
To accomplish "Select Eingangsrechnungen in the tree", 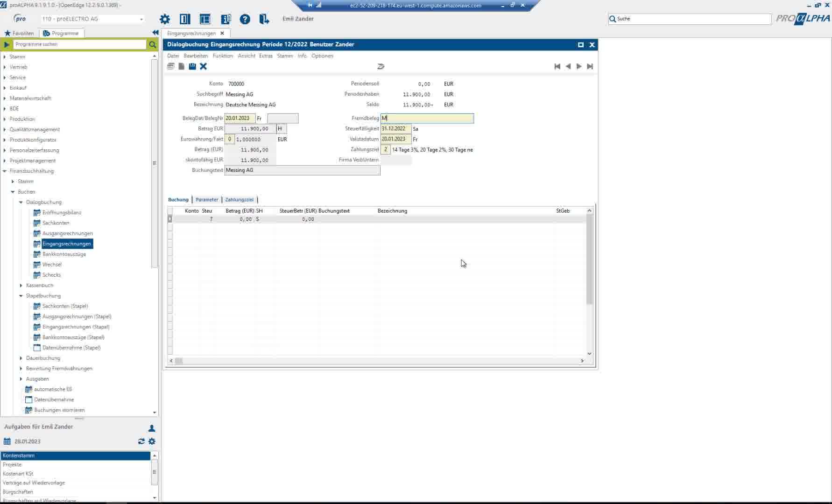I will [x=67, y=244].
